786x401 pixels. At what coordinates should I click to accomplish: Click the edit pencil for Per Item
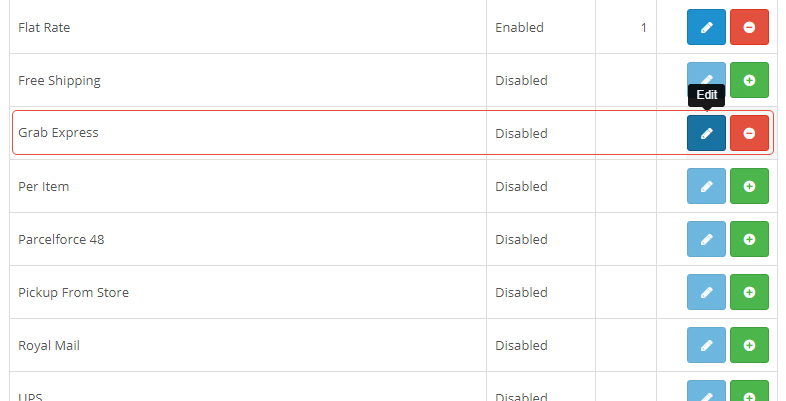706,186
